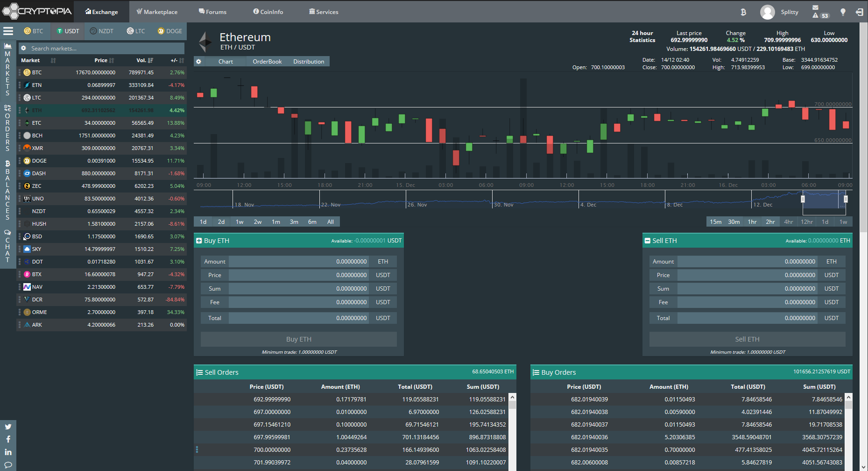
Task: Click the Cryptopia logo
Action: (37, 11)
